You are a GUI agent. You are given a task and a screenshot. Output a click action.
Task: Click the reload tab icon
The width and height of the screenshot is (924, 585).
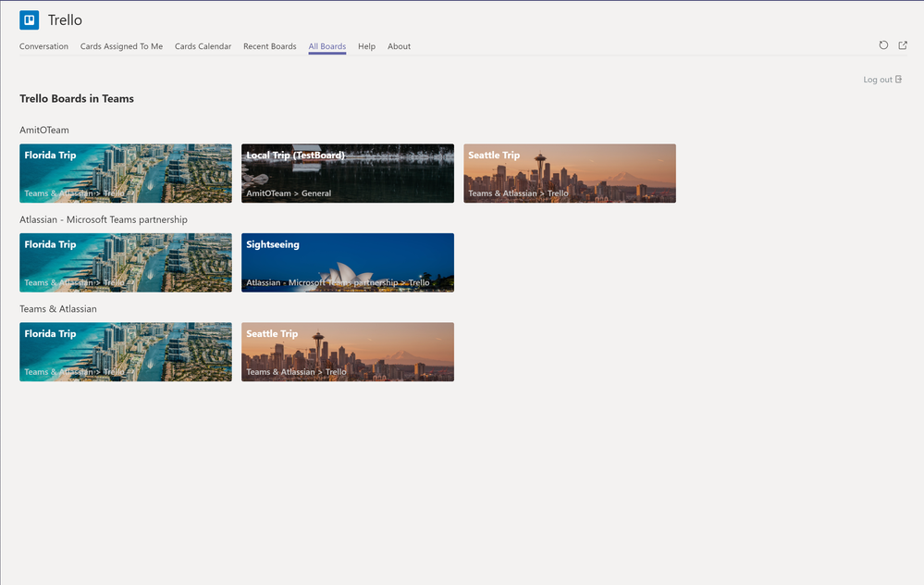pos(883,45)
